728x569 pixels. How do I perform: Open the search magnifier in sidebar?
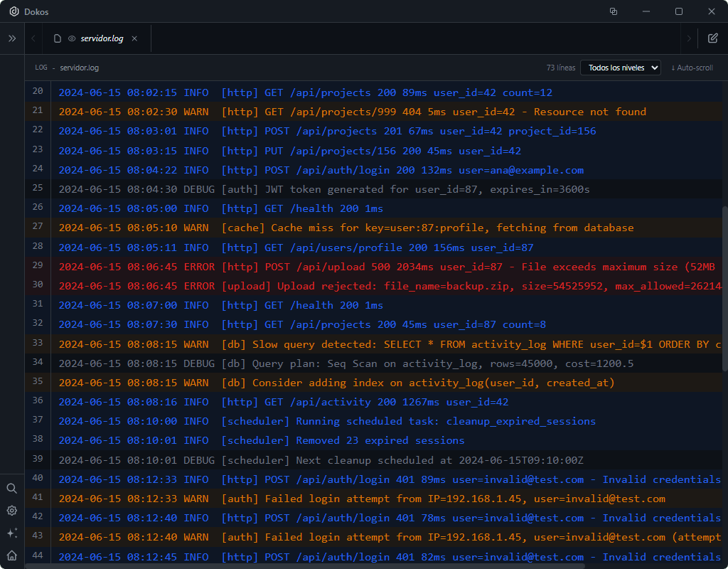click(x=12, y=489)
